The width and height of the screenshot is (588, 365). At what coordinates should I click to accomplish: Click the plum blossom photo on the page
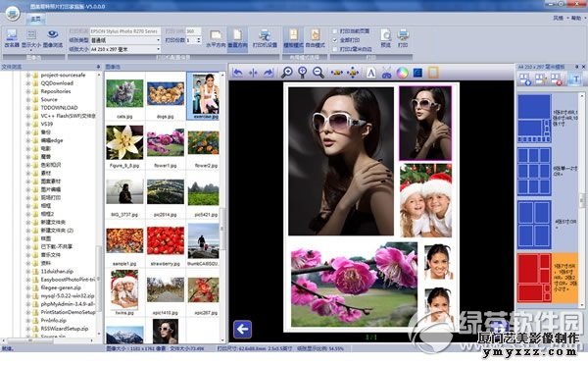click(354, 285)
